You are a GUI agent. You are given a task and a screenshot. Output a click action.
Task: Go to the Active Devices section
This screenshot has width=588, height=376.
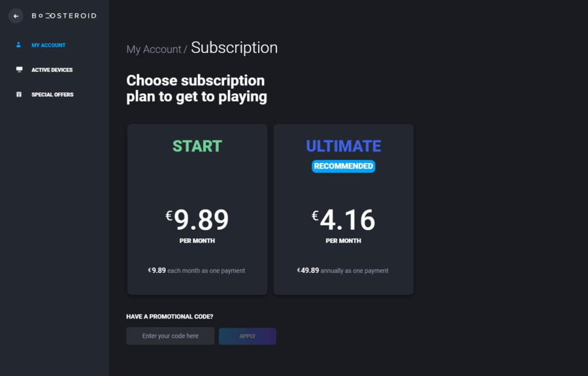coord(52,70)
